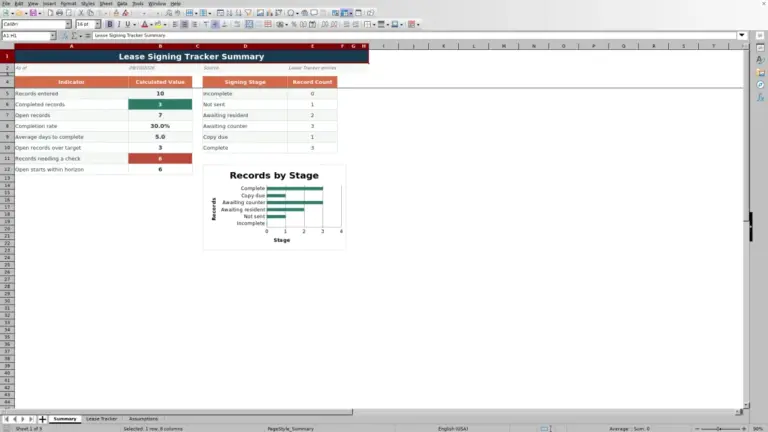Viewport: 768px width, 432px height.
Task: Toggle Underline formatting
Action: [128, 24]
